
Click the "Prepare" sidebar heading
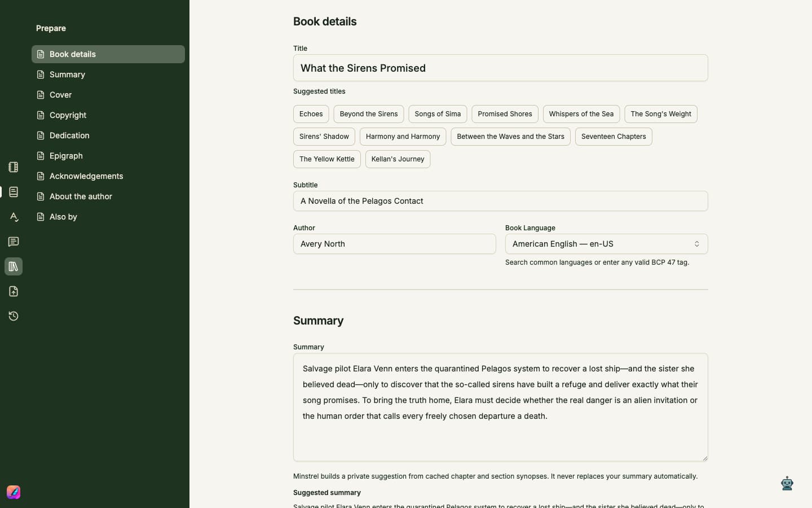pos(51,28)
